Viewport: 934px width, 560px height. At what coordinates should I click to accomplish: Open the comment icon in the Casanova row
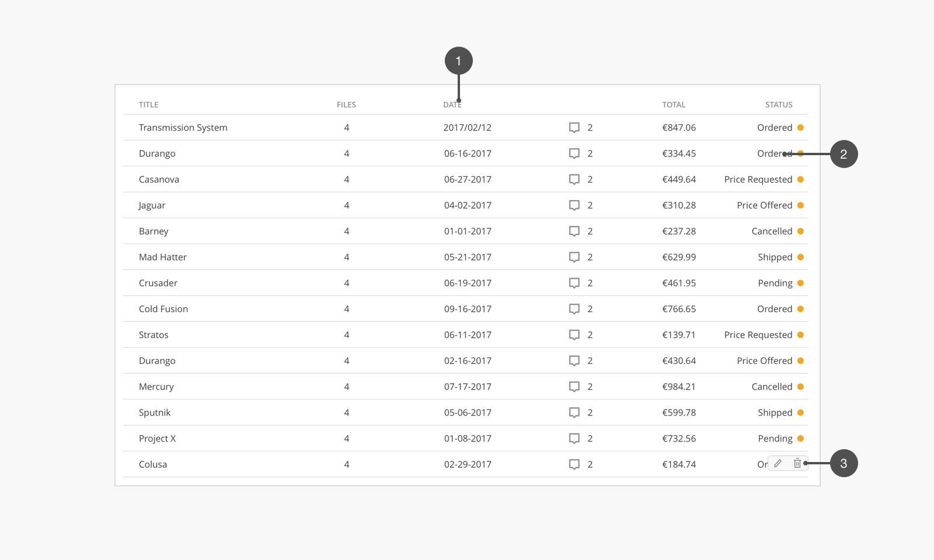pyautogui.click(x=574, y=180)
